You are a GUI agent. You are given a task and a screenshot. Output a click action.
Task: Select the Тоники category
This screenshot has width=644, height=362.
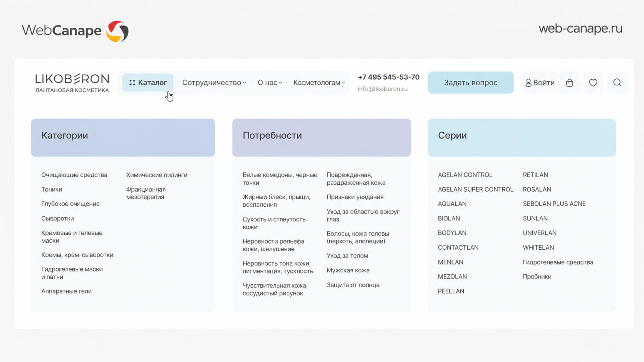52,189
